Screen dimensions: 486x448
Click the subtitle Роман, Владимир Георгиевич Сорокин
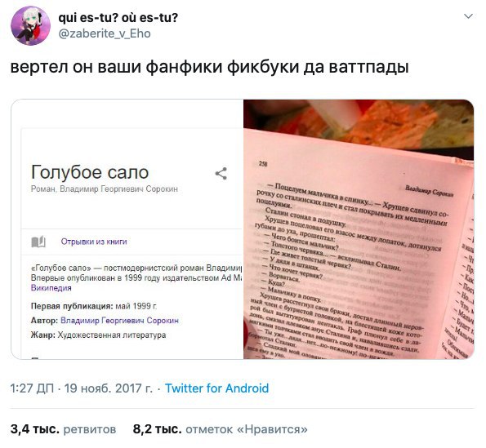pyautogui.click(x=105, y=189)
